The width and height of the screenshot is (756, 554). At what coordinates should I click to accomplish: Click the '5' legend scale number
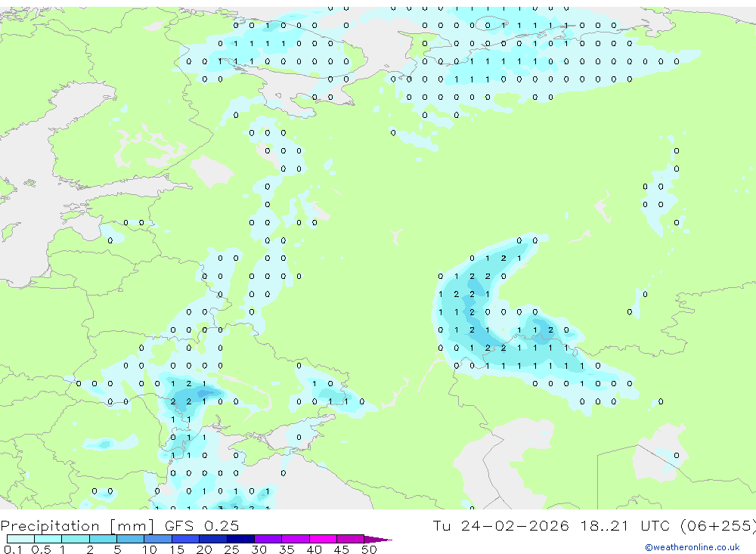117,549
